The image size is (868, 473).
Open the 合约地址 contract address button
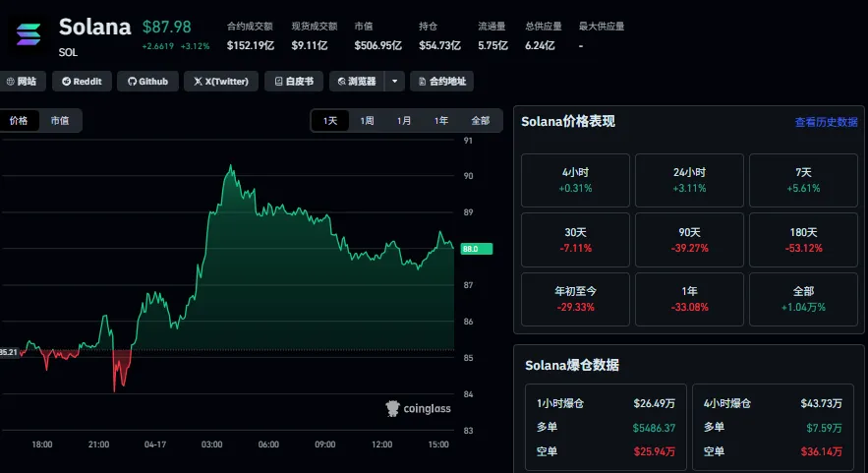pos(441,82)
